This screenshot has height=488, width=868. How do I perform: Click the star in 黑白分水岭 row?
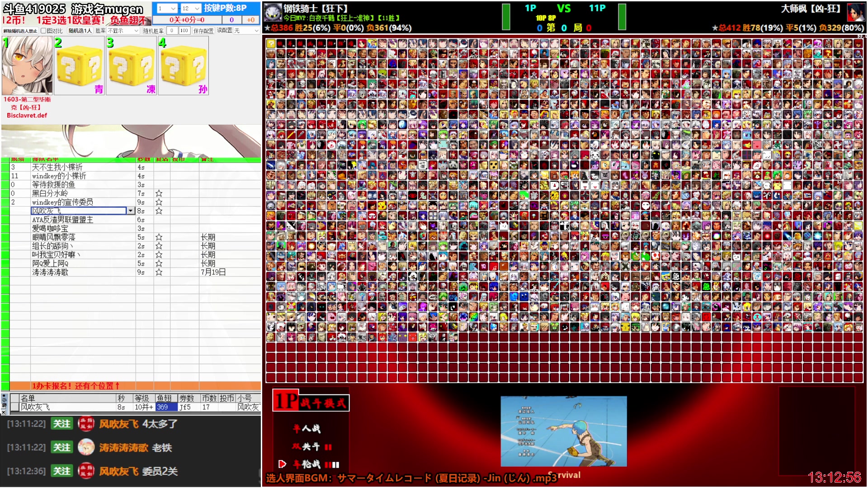tap(159, 193)
